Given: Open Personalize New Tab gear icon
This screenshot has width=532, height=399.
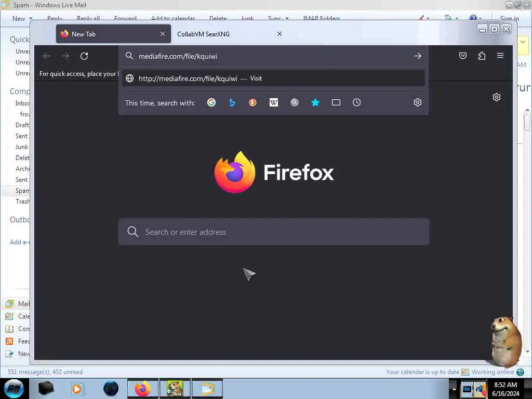Looking at the screenshot, I should (496, 97).
